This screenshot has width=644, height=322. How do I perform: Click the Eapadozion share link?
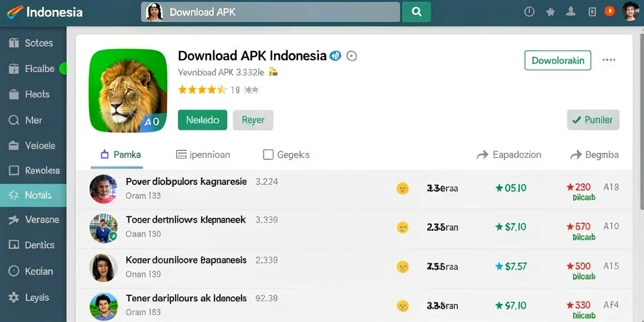pos(509,155)
